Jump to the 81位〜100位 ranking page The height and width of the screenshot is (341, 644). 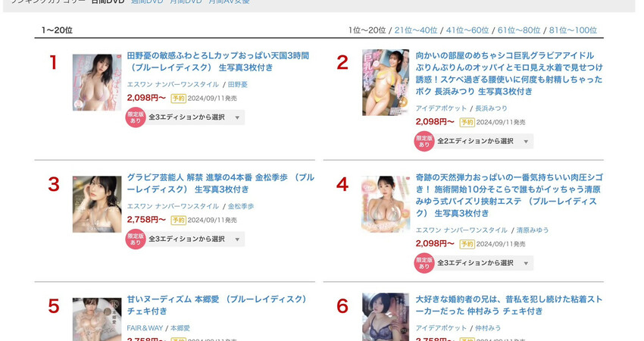[x=573, y=30]
